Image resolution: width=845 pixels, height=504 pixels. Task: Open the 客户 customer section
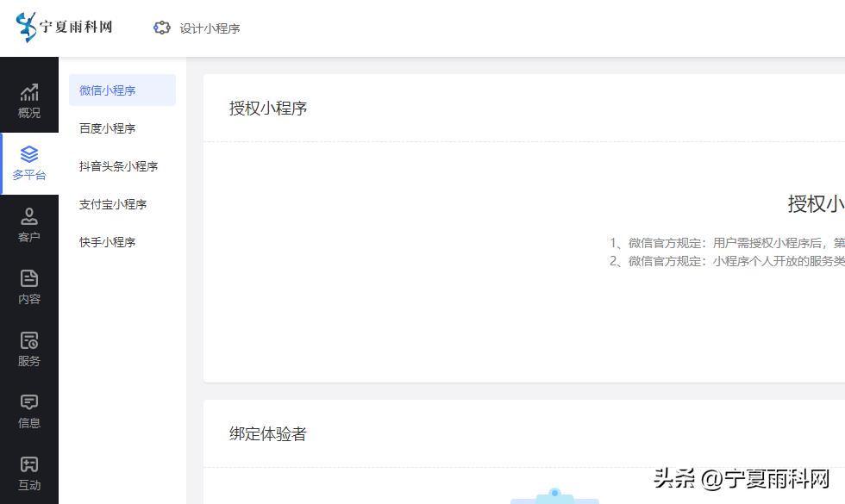click(x=28, y=224)
